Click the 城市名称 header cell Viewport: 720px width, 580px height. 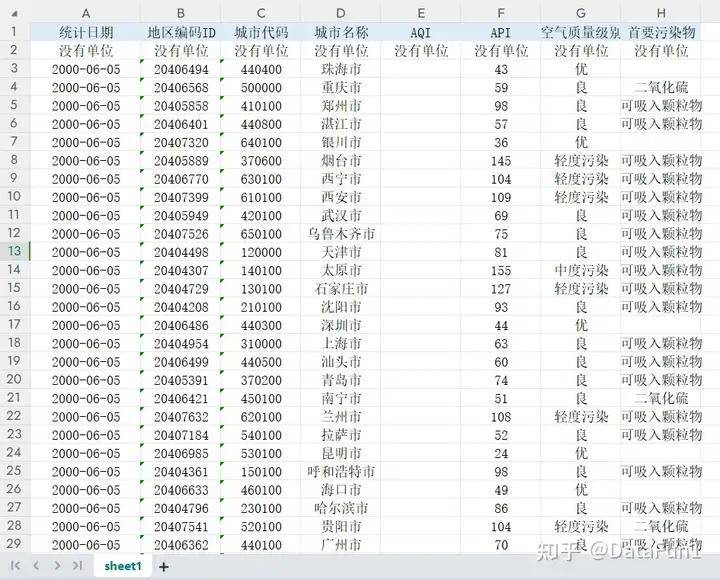341,32
